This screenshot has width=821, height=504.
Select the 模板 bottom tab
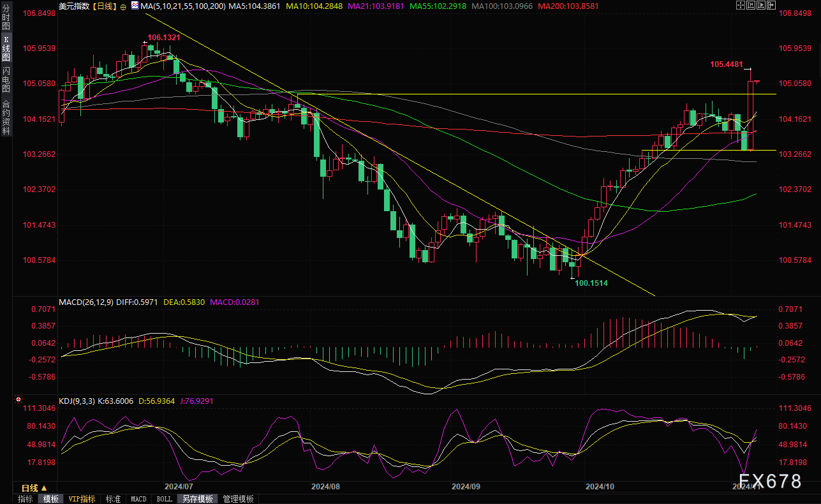click(x=51, y=499)
